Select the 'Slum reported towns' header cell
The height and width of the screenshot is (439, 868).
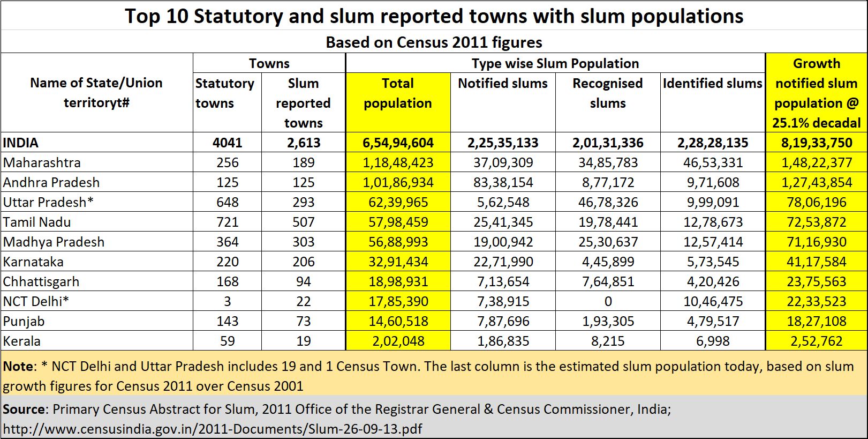[303, 102]
